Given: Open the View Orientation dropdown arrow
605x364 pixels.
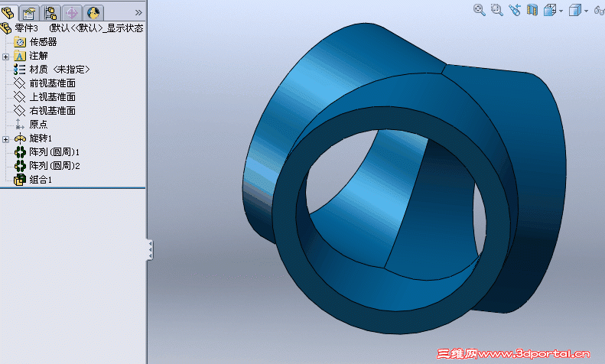Looking at the screenshot, I should pyautogui.click(x=561, y=11).
